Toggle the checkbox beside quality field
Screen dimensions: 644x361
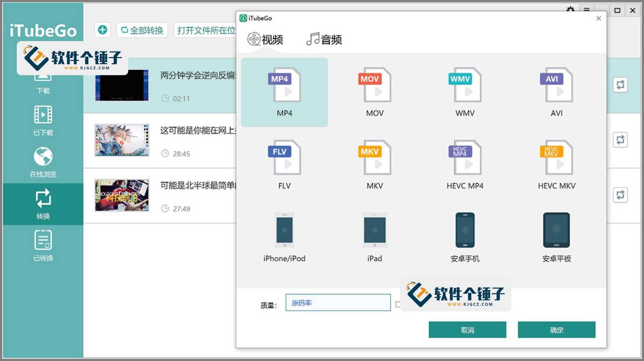398,304
